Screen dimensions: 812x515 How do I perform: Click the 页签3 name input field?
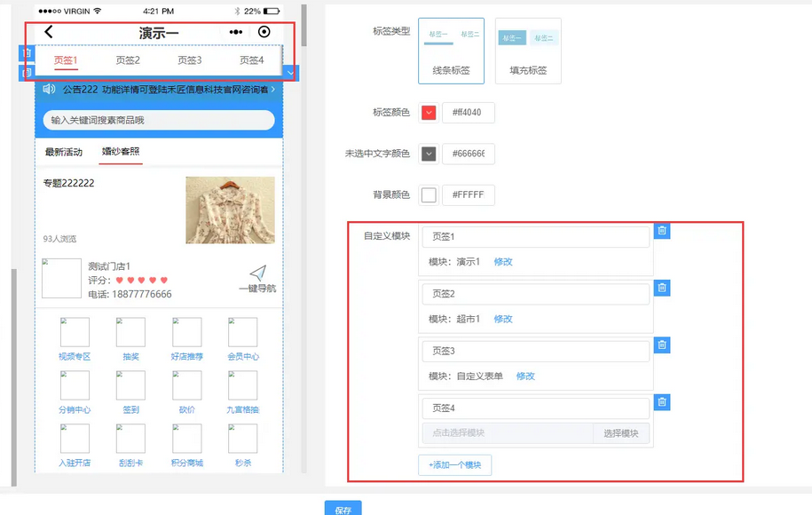coord(535,351)
